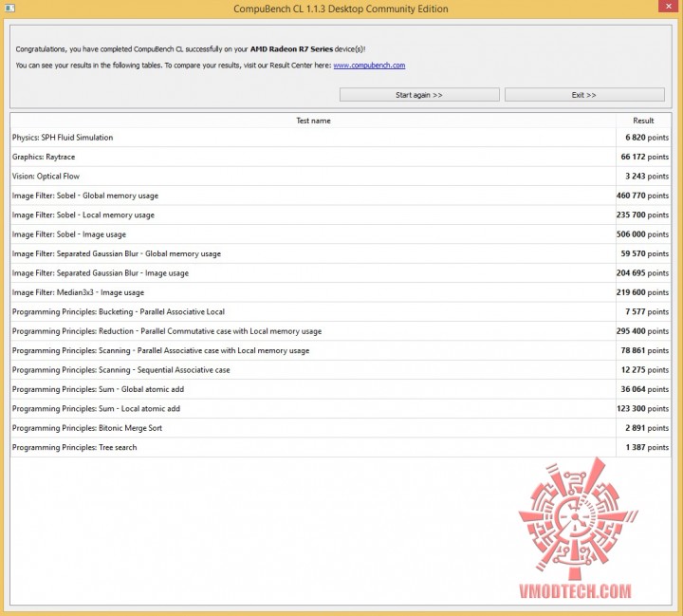Click the 36 064 points result
This screenshot has height=616, width=683.
coord(645,390)
